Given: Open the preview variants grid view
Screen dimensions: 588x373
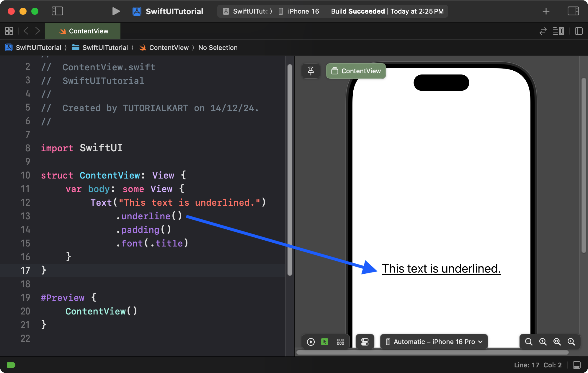Looking at the screenshot, I should 340,342.
